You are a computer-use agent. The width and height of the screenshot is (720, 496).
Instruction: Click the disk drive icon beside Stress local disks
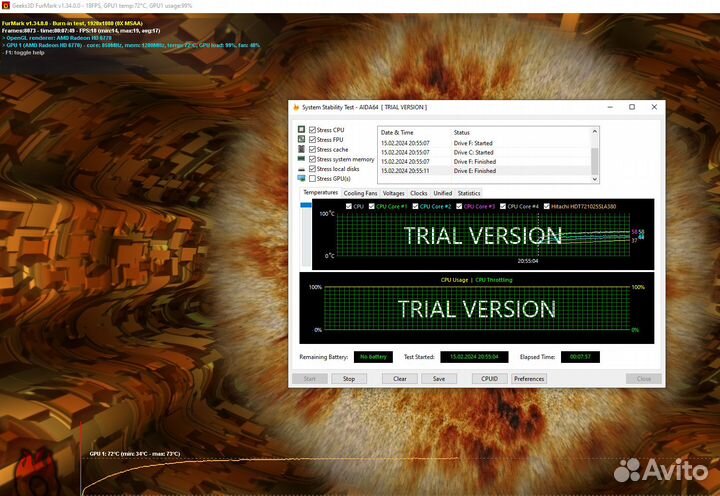pos(301,169)
